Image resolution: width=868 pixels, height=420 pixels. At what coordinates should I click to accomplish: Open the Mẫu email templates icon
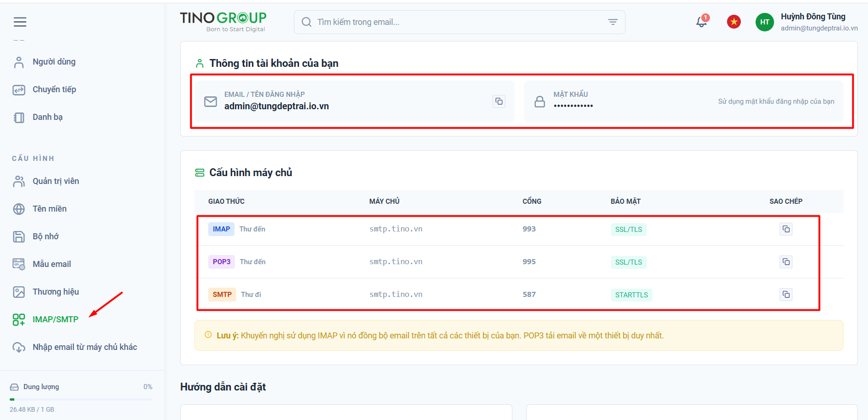click(19, 264)
